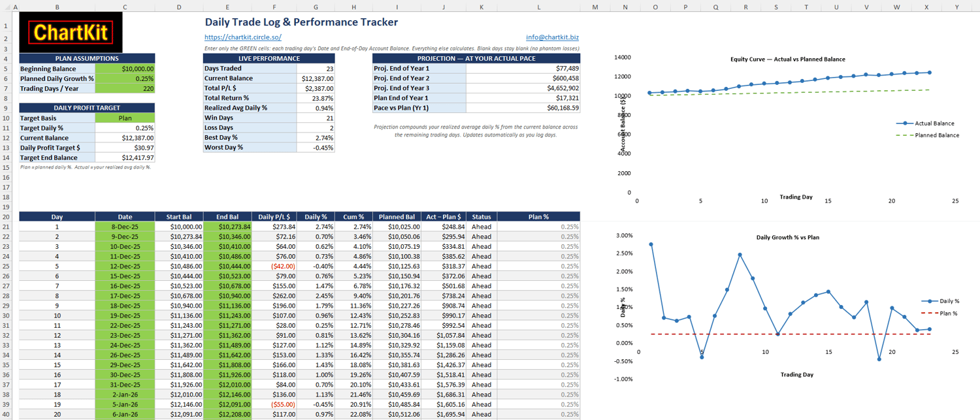Select the date cell 8-Dec-25
Image resolution: width=980 pixels, height=420 pixels.
coord(125,227)
